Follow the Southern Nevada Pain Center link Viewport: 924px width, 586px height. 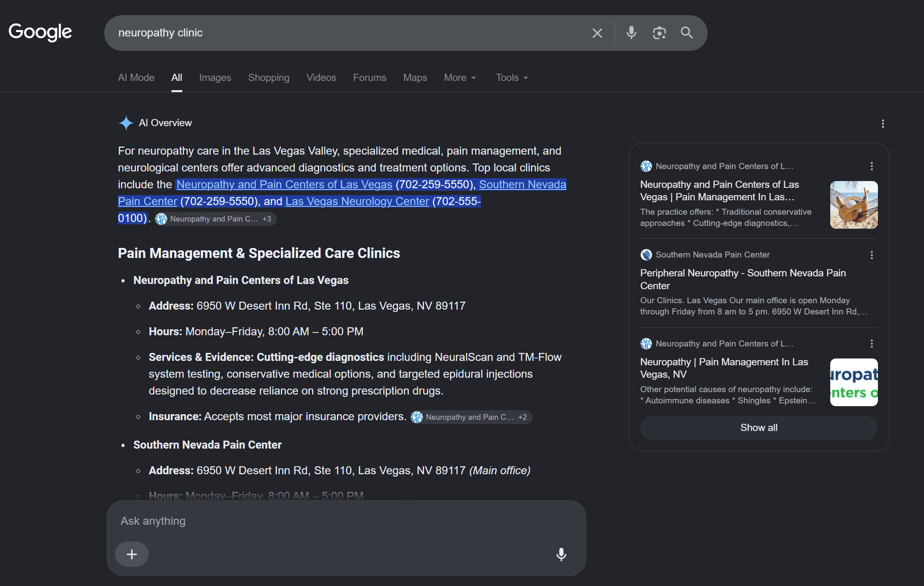pyautogui.click(x=523, y=185)
